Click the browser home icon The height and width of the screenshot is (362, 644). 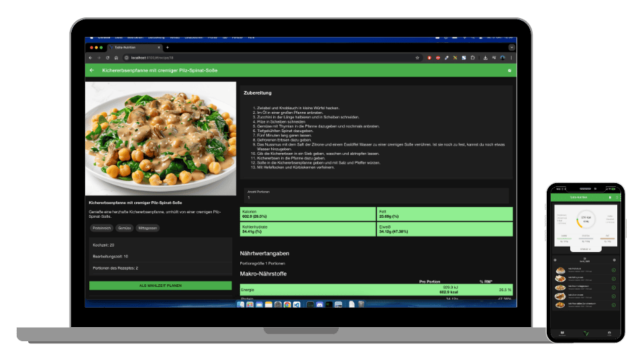click(x=116, y=58)
